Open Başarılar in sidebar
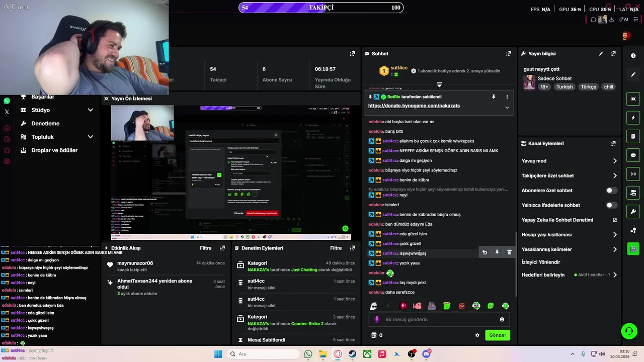 pyautogui.click(x=43, y=97)
